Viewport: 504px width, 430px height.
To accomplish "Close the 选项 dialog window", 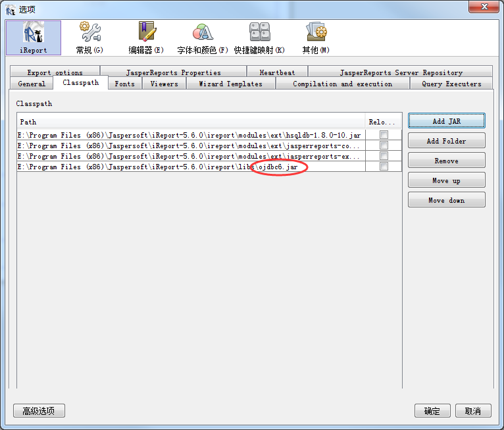I will pos(484,7).
